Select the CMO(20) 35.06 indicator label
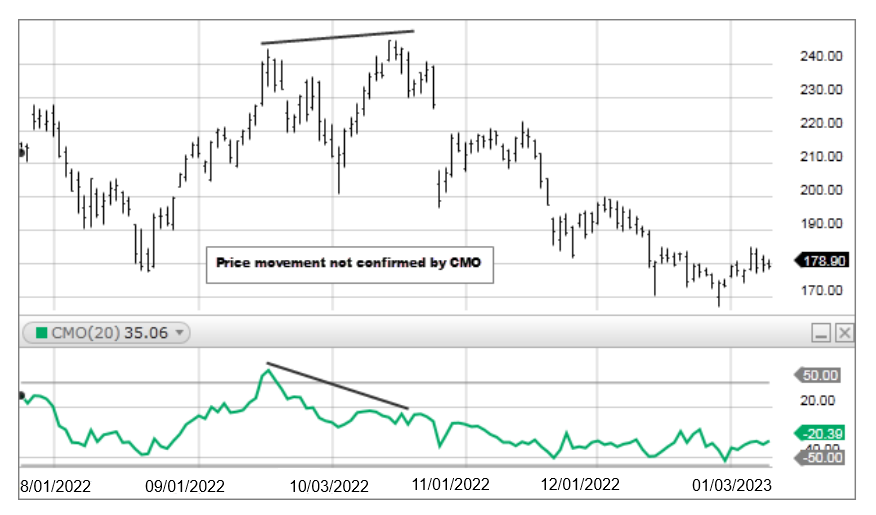The height and width of the screenshot is (515, 876). [107, 332]
